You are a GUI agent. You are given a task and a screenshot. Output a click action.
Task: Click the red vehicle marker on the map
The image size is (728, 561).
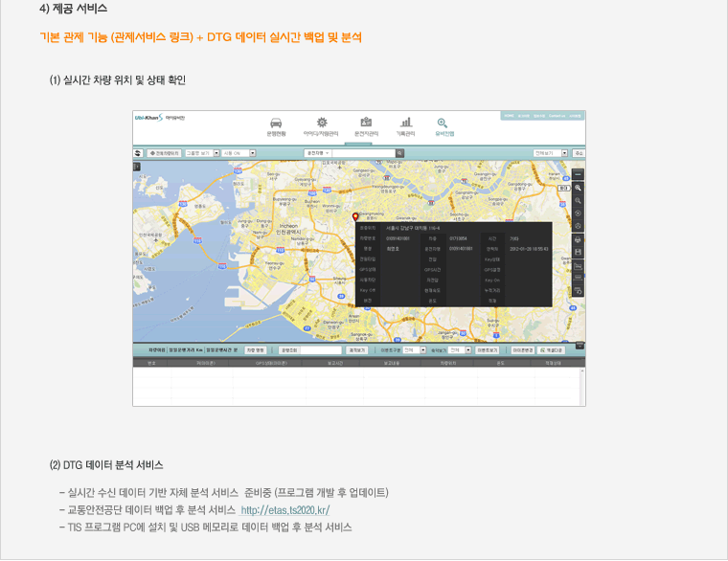355,217
